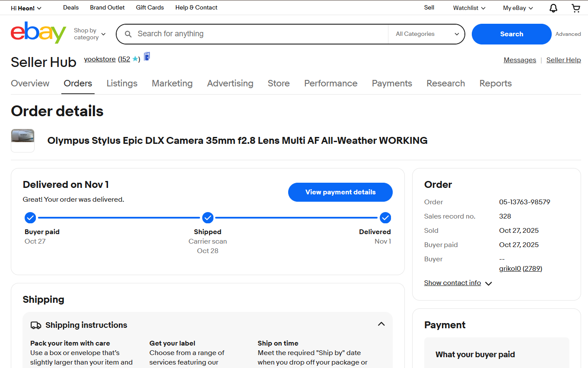588x368 pixels.
Task: Open buyer grikol0 profile
Action: pyautogui.click(x=510, y=269)
